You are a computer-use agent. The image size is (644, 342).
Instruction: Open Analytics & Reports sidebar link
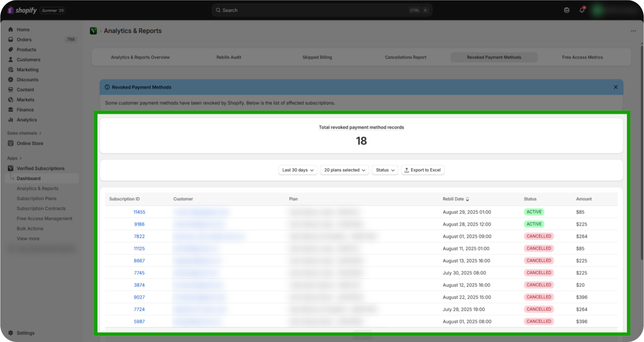point(38,189)
